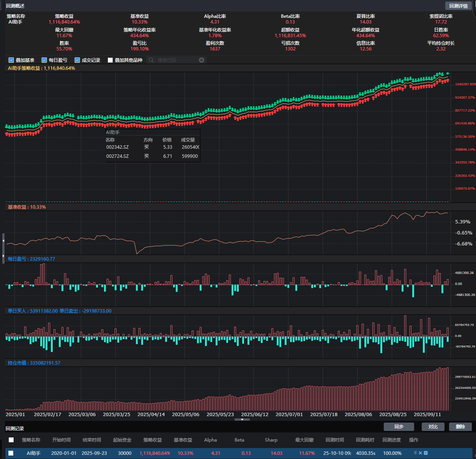The image size is (476, 459).
Task: Click the magnifier search icon
Action: click(x=151, y=60)
